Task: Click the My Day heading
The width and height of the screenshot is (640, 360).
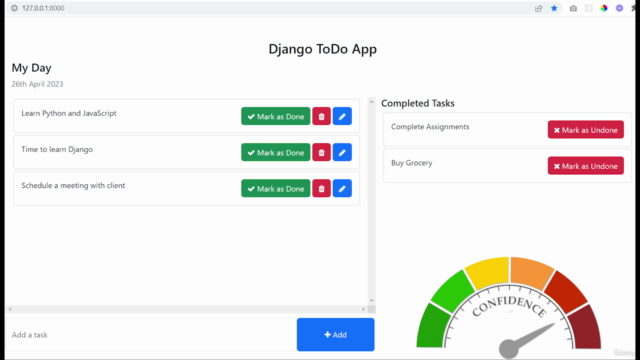Action: tap(31, 68)
